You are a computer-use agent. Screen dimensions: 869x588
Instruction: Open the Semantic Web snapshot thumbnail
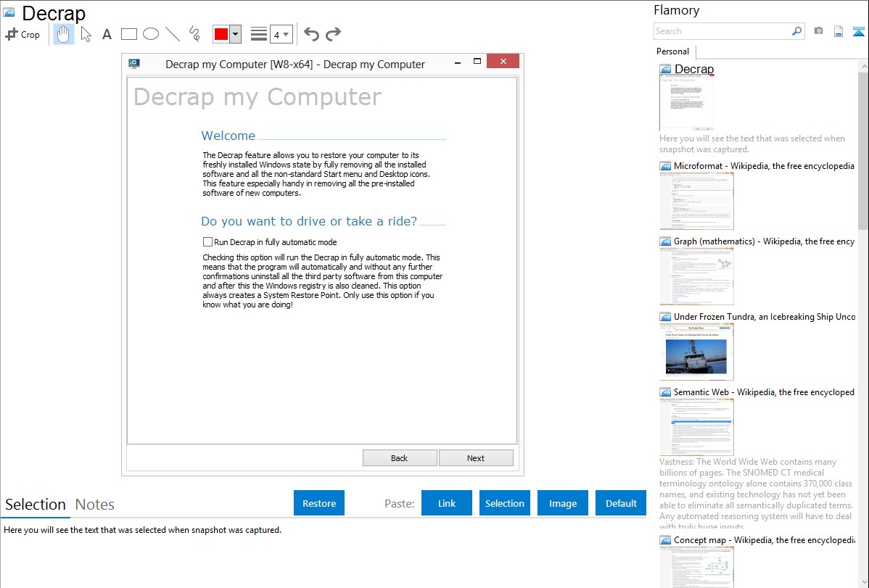[696, 427]
